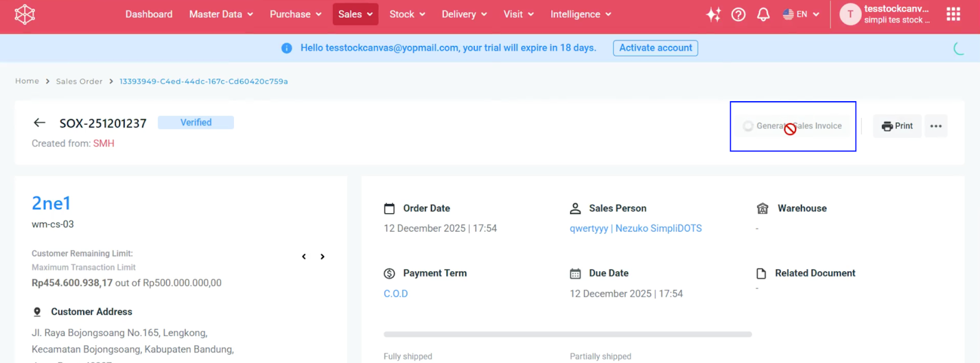The height and width of the screenshot is (363, 980).
Task: Open the help question mark icon
Action: pos(739,14)
